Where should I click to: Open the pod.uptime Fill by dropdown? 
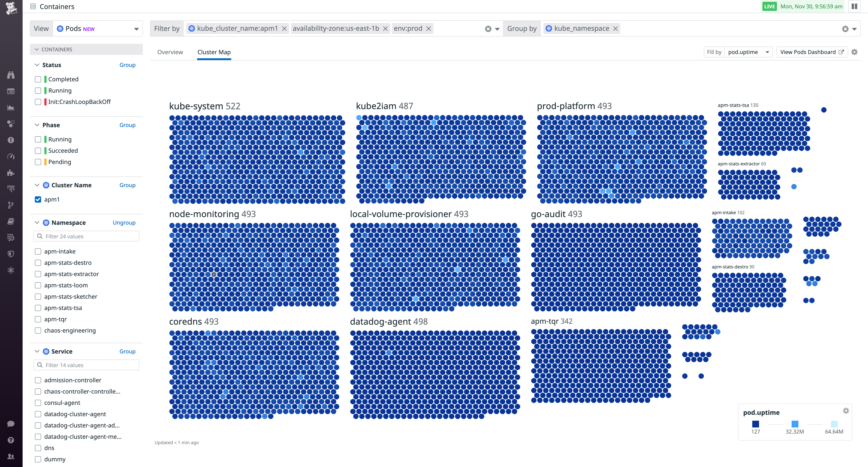(749, 52)
